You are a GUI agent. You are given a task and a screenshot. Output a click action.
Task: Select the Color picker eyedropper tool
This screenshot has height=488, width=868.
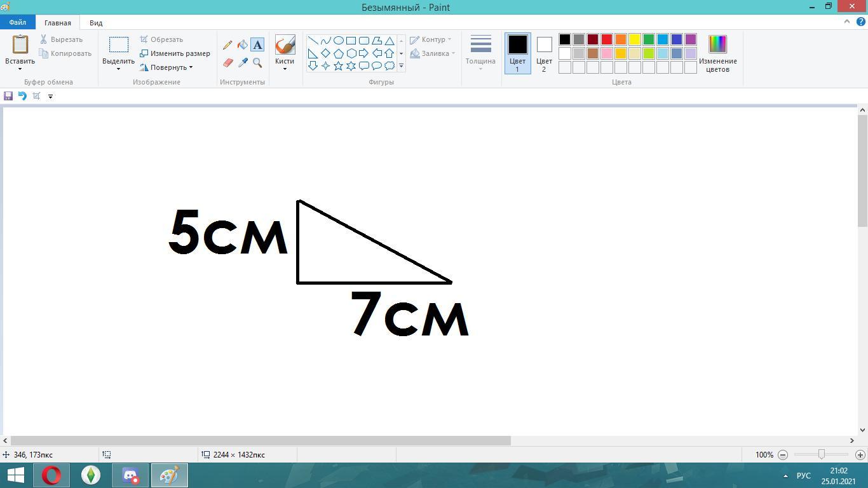[243, 63]
